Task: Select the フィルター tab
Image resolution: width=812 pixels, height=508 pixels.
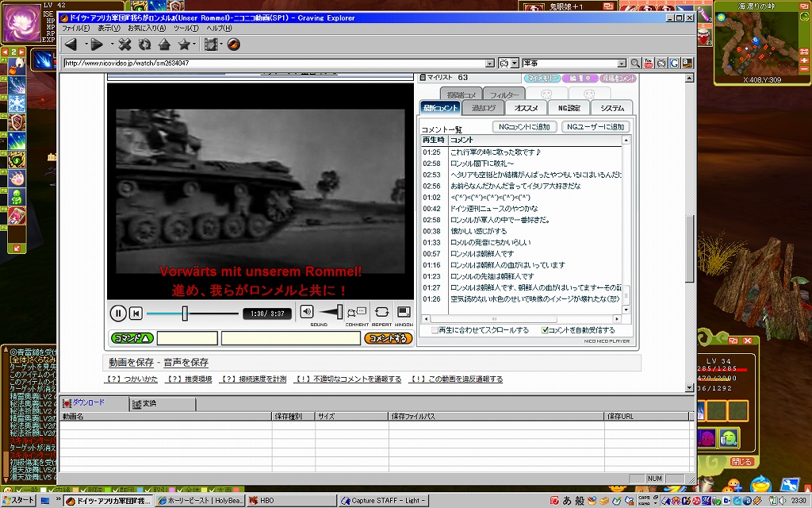Action: tap(504, 95)
